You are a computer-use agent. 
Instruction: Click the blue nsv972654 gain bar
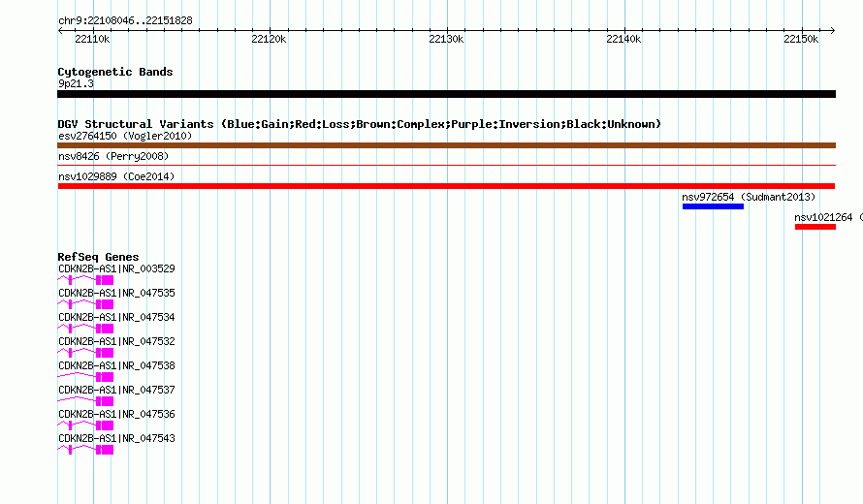pyautogui.click(x=713, y=206)
